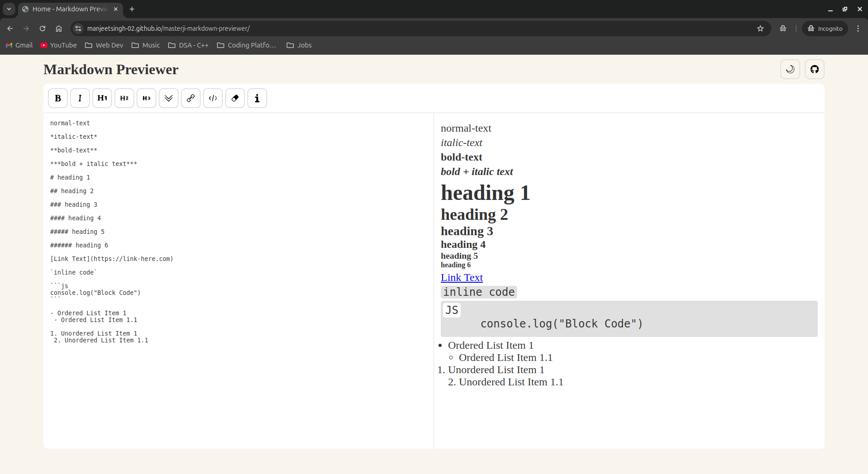Click 'heading 6' in the preview pane
The height and width of the screenshot is (474, 868).
point(456,265)
